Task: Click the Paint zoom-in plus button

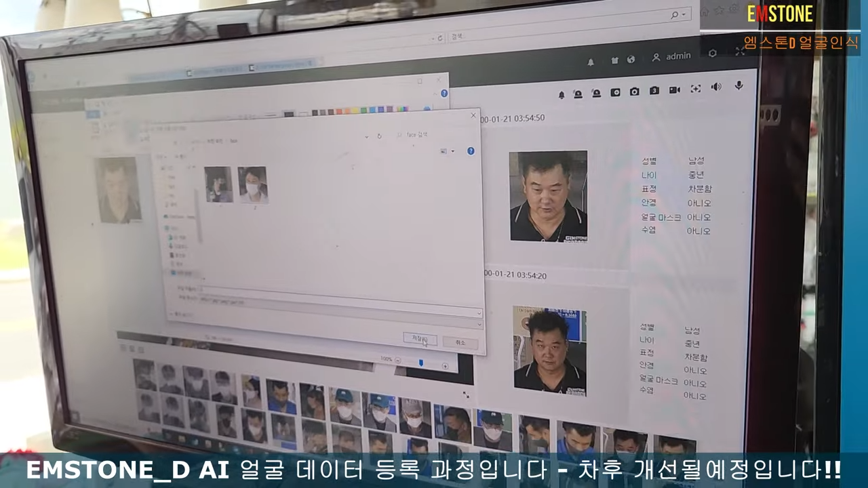Action: [445, 366]
